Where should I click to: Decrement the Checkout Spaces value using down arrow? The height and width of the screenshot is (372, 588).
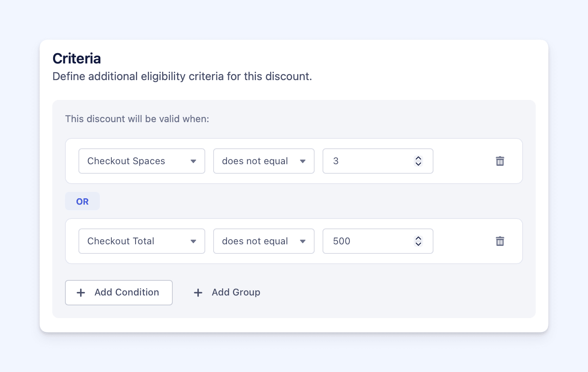[x=418, y=164]
